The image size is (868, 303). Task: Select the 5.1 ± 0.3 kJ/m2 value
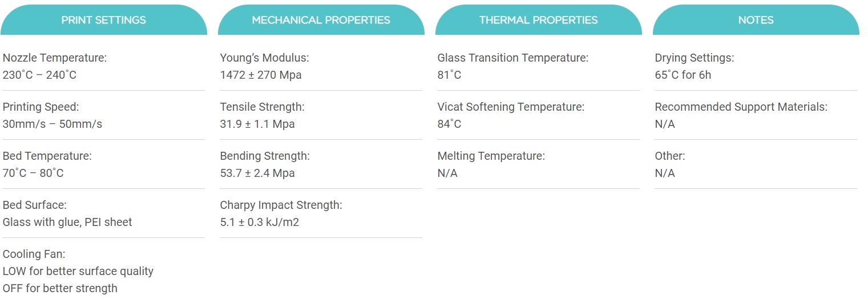(260, 222)
